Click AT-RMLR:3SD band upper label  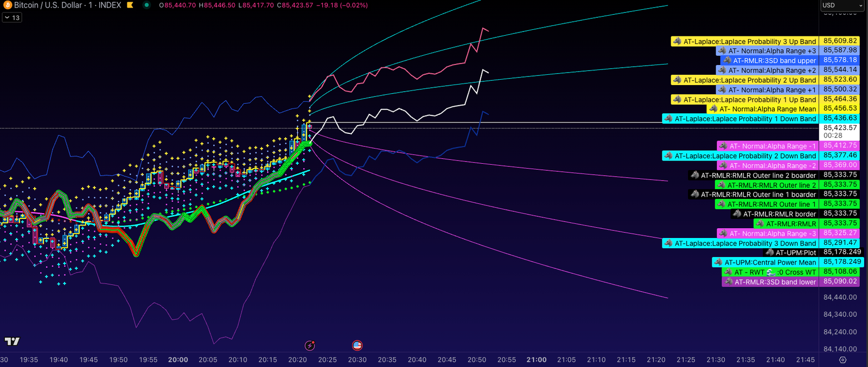[769, 61]
